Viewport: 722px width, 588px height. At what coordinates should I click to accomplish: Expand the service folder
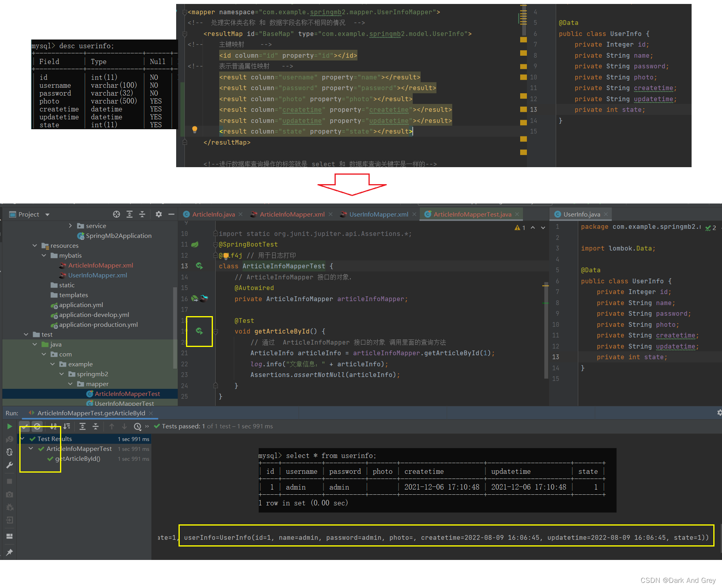point(70,226)
